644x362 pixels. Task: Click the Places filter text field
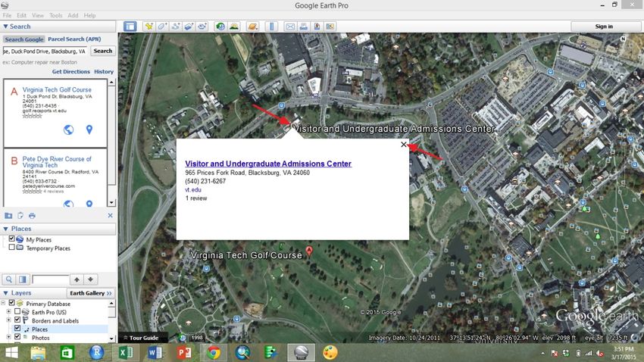51,279
